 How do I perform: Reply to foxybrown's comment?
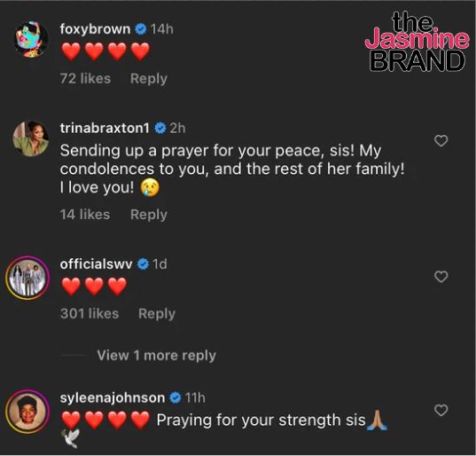[149, 79]
